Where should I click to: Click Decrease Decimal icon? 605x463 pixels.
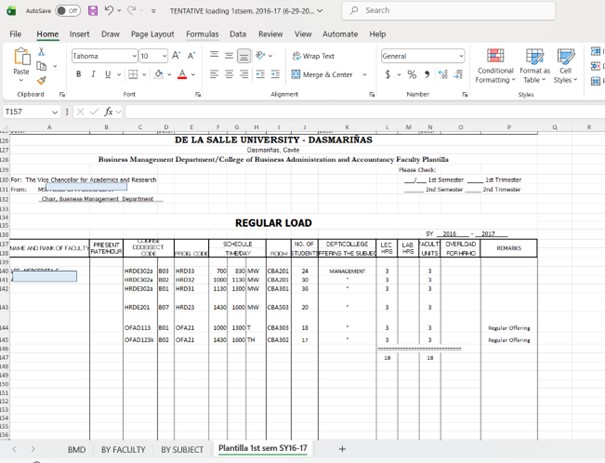tap(458, 74)
